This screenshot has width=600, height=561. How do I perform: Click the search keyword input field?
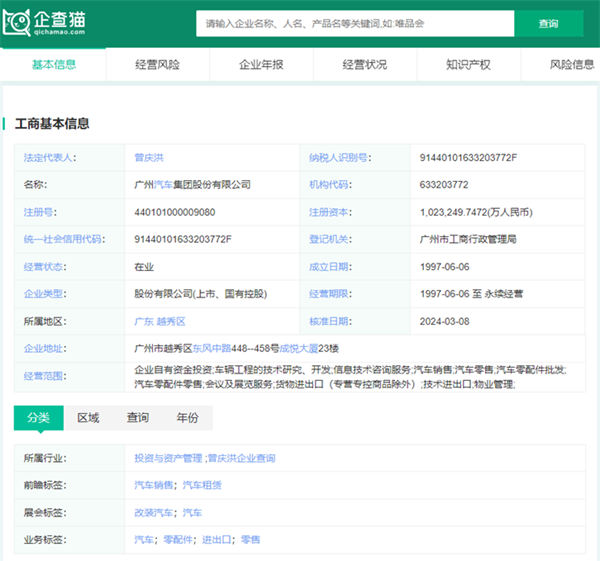pyautogui.click(x=354, y=23)
